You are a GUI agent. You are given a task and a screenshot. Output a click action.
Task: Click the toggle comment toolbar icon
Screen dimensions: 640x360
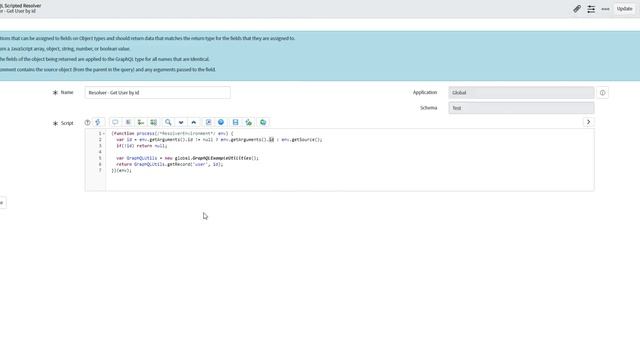click(x=115, y=122)
